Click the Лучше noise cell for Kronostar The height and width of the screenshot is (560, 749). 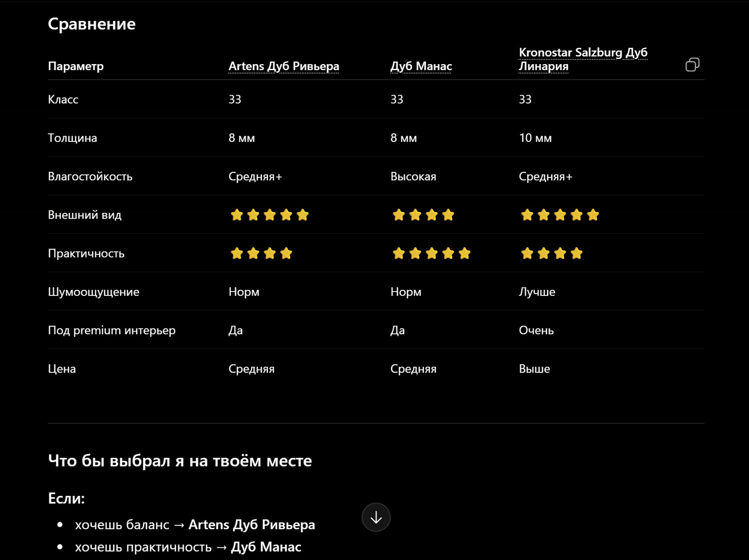pos(537,292)
